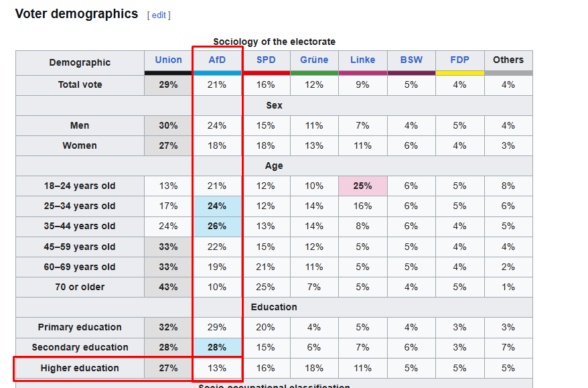This screenshot has height=388, width=588.
Task: Follow the SPD header link
Action: pyautogui.click(x=266, y=60)
